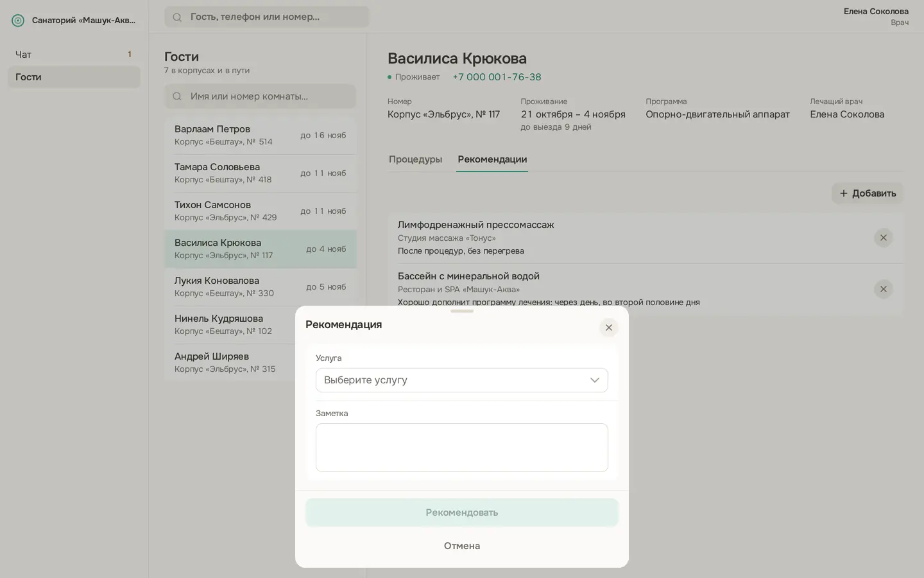Image resolution: width=924 pixels, height=578 pixels.
Task: Focus the Гость, телефон или номер search
Action: tap(267, 17)
